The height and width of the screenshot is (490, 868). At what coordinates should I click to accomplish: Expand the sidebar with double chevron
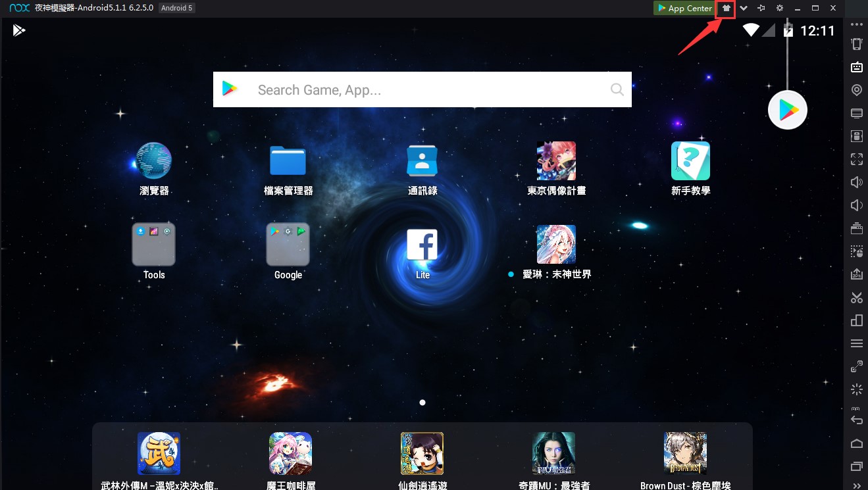pyautogui.click(x=857, y=485)
